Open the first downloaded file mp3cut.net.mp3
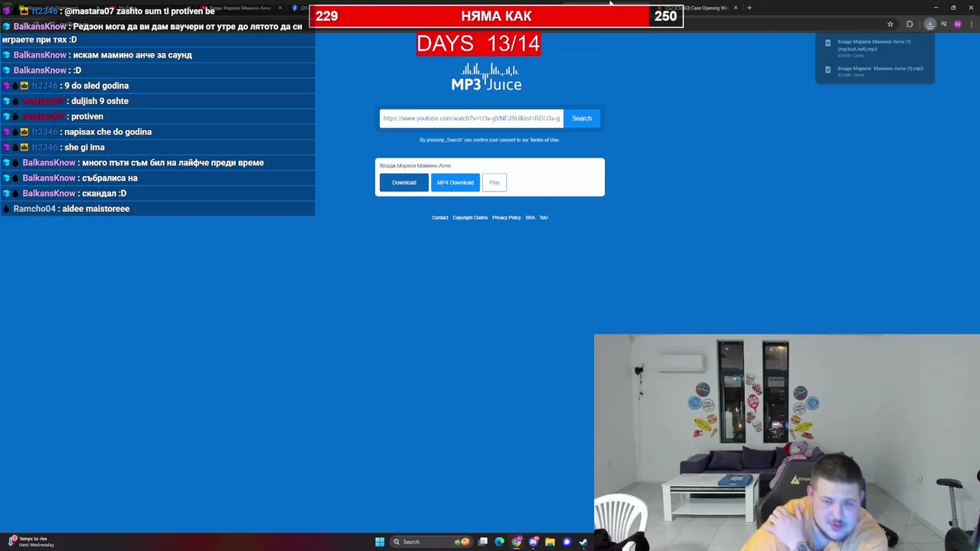Viewport: 980px width, 551px height. (874, 48)
